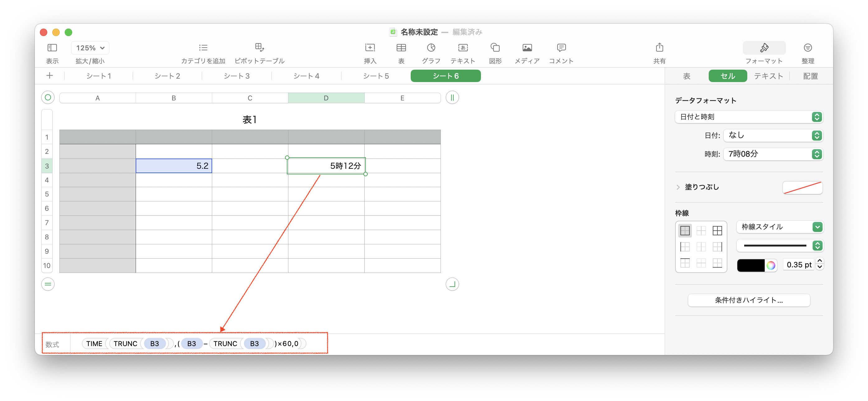Select the all borders preset
868x401 pixels.
pos(717,231)
